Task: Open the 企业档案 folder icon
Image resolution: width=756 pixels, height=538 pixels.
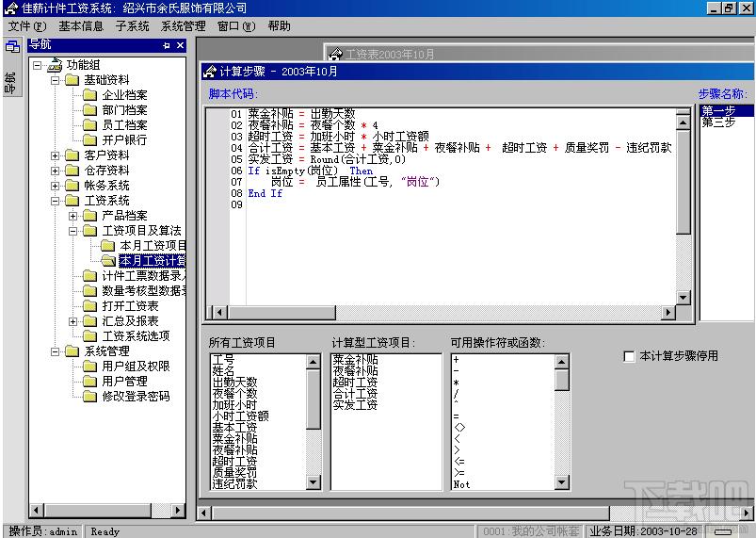Action: click(89, 95)
